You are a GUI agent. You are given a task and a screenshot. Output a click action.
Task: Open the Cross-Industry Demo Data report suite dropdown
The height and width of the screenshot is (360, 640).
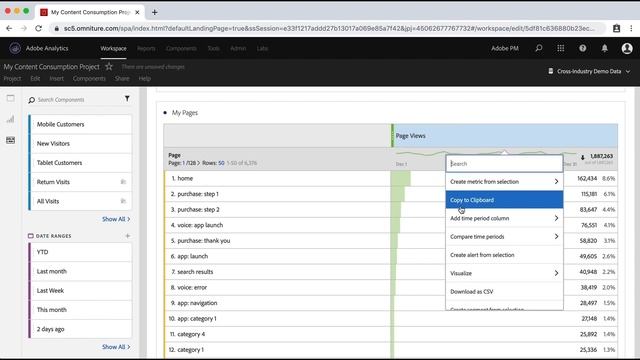pos(589,71)
